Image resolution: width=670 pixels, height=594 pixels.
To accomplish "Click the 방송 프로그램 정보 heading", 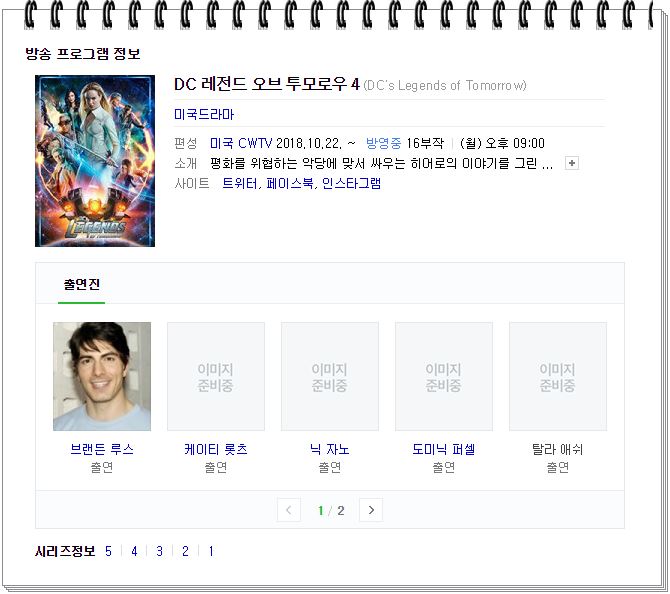I will [83, 54].
